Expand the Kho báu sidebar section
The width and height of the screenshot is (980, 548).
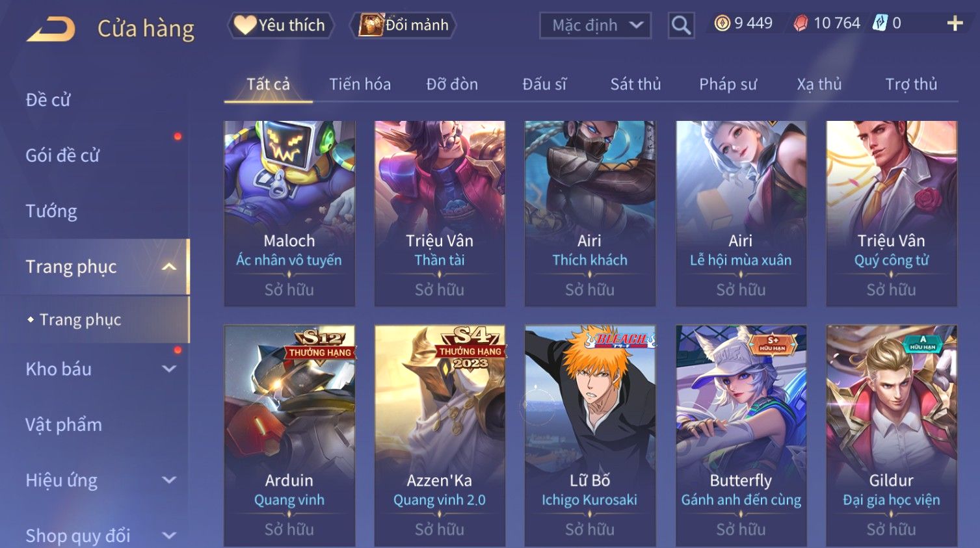click(x=169, y=369)
